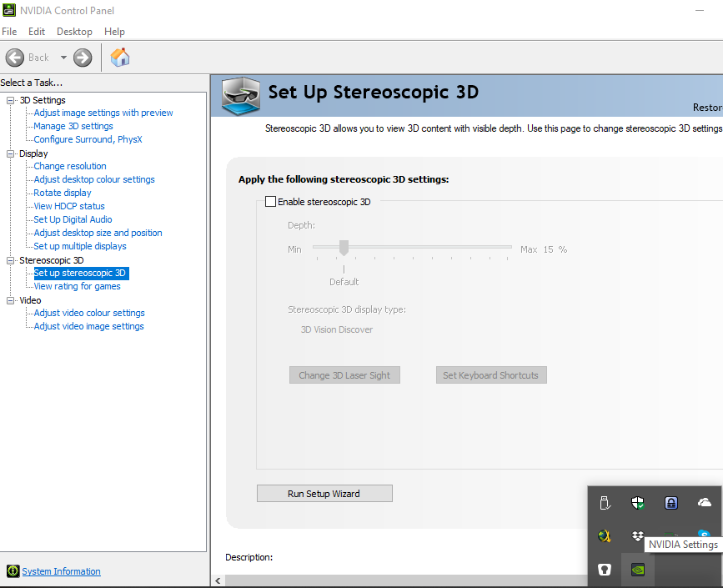This screenshot has width=723, height=588.
Task: Open Windows Security shield tray icon
Action: [638, 503]
